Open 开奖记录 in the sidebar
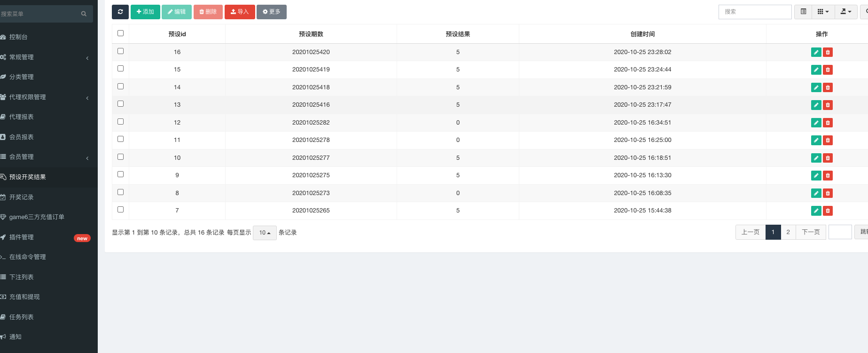 tap(49, 197)
